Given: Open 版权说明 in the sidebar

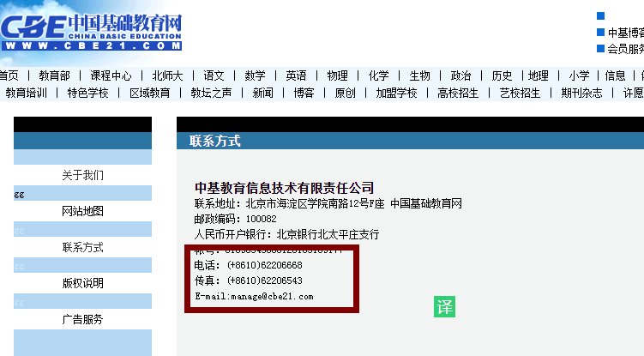Looking at the screenshot, I should click(82, 283).
